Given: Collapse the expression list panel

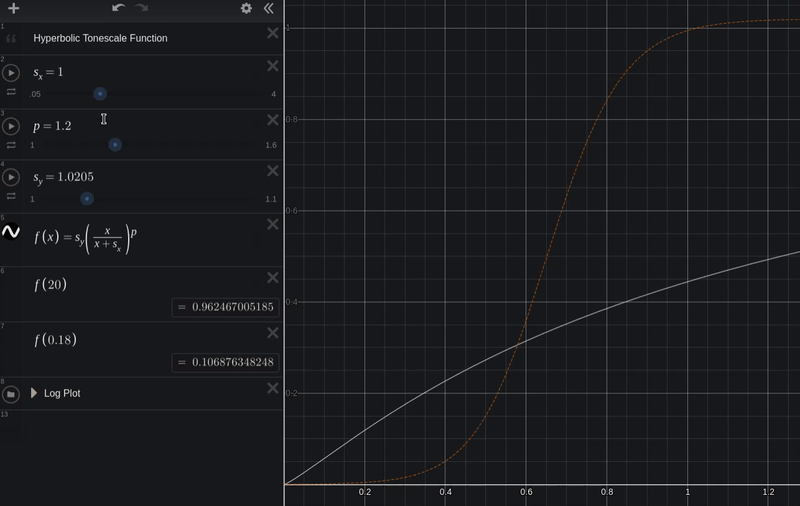Looking at the screenshot, I should pos(268,9).
